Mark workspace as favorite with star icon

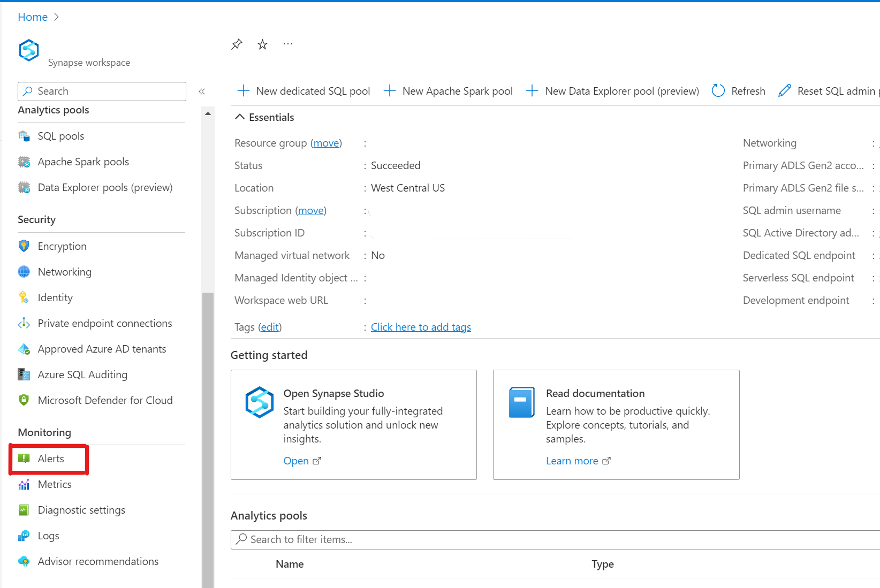tap(262, 44)
